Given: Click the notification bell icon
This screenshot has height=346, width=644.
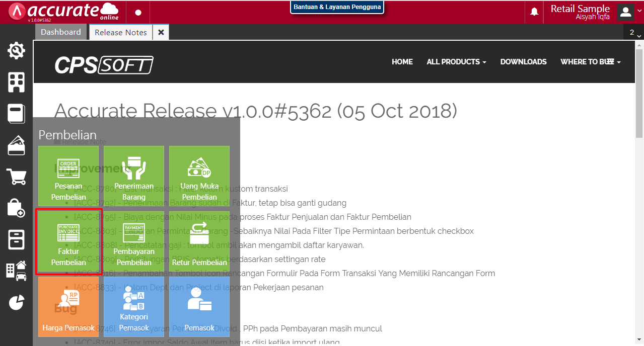Looking at the screenshot, I should (x=534, y=12).
